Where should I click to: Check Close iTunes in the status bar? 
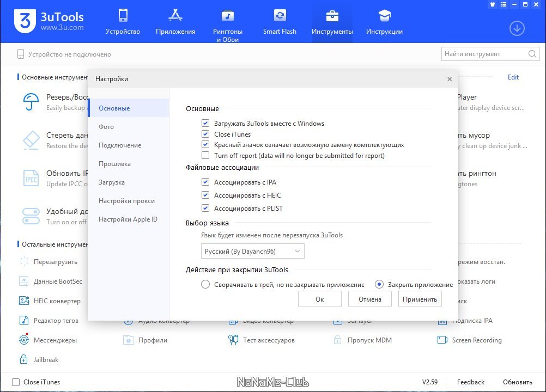tap(16, 382)
